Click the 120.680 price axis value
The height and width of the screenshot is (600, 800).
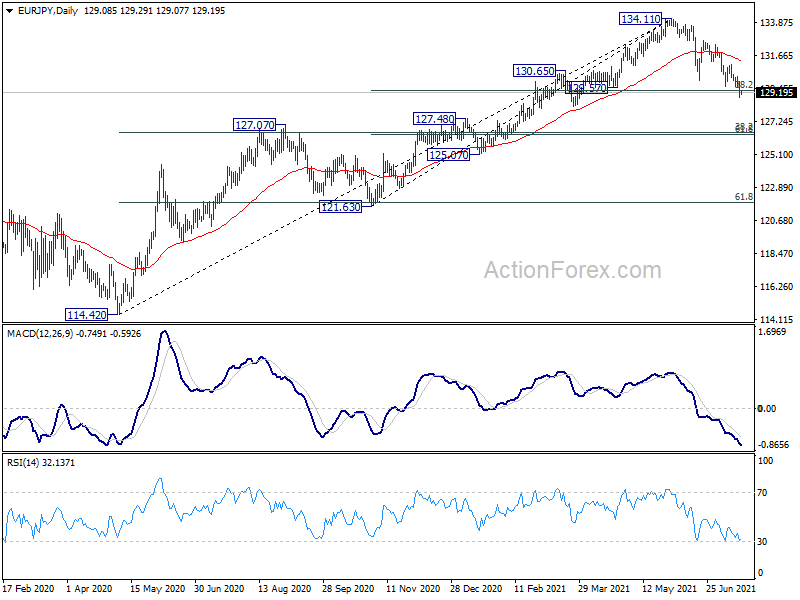click(777, 220)
